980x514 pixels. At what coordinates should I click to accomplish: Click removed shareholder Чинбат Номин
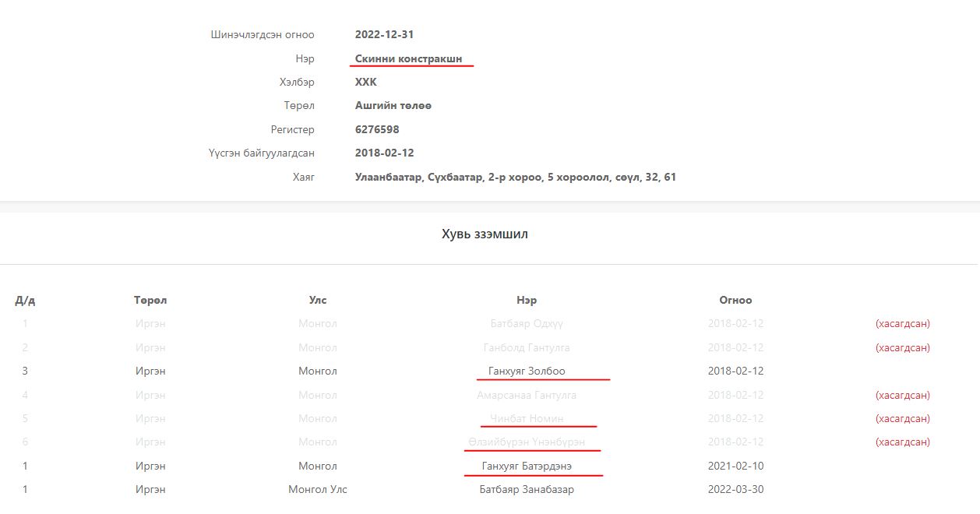[527, 418]
